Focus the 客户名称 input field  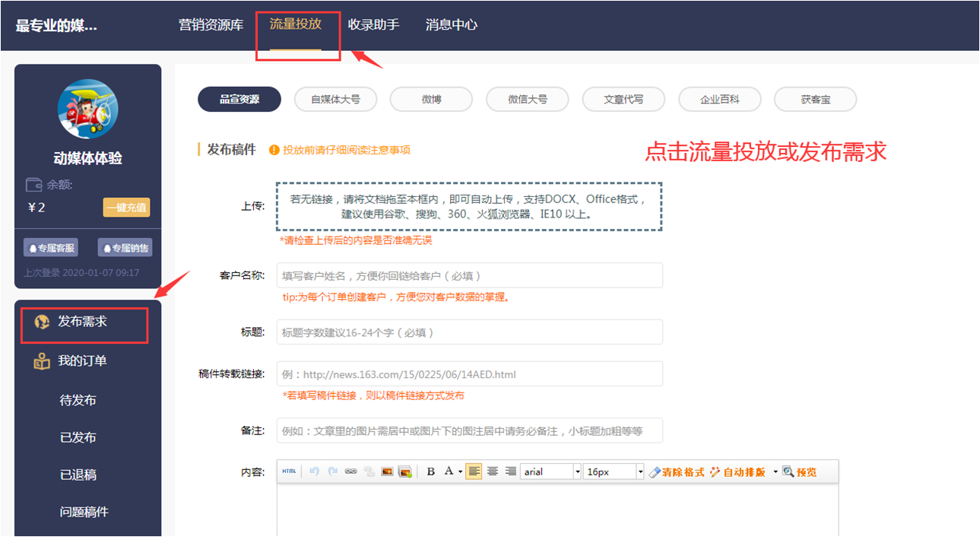coord(469,275)
